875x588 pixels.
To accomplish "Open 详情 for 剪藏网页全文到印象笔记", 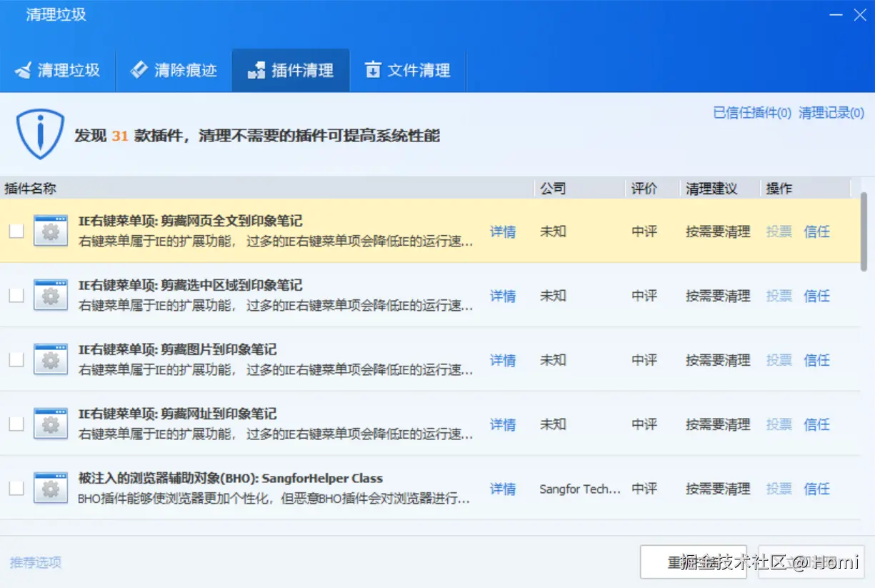I will pos(503,231).
